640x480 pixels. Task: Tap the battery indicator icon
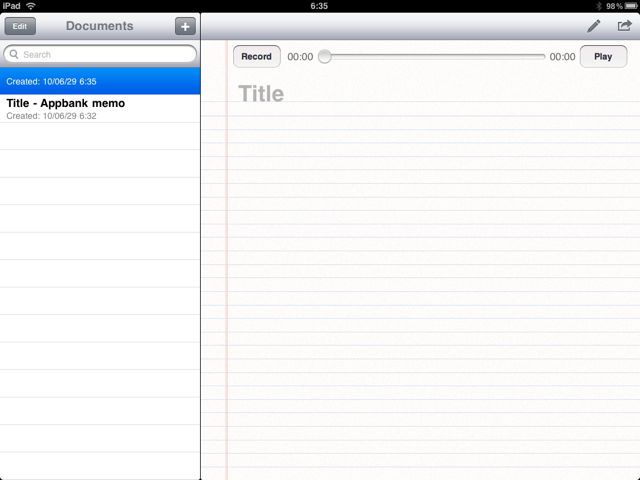pos(631,6)
